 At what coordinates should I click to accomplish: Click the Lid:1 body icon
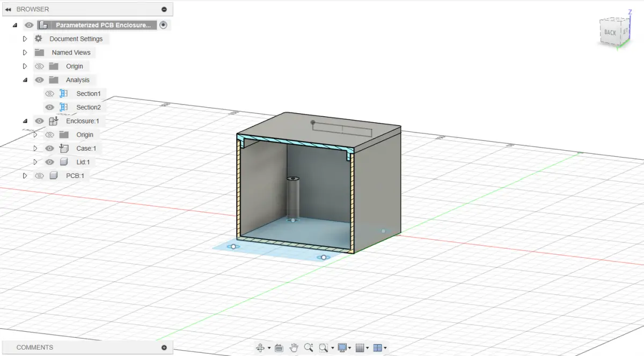[64, 162]
